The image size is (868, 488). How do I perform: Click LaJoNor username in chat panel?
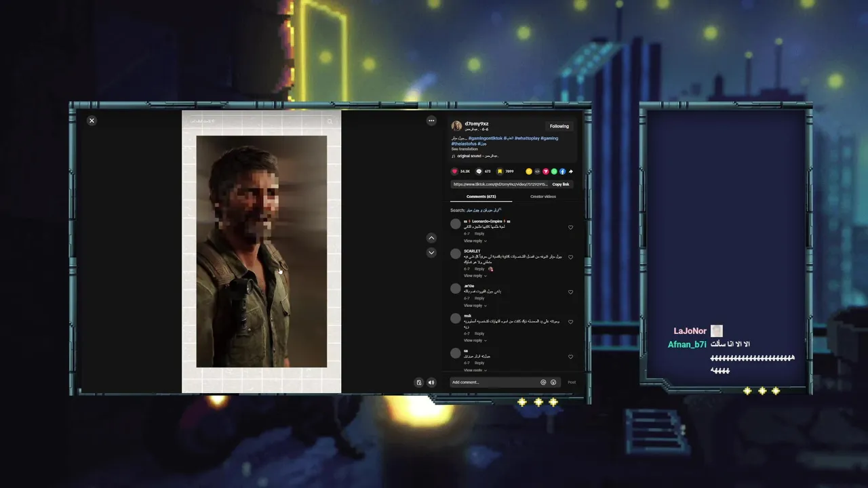click(x=690, y=331)
